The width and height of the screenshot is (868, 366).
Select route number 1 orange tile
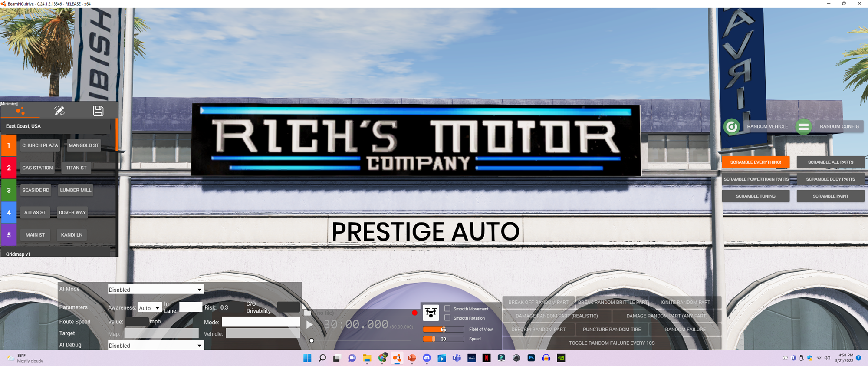click(x=9, y=145)
